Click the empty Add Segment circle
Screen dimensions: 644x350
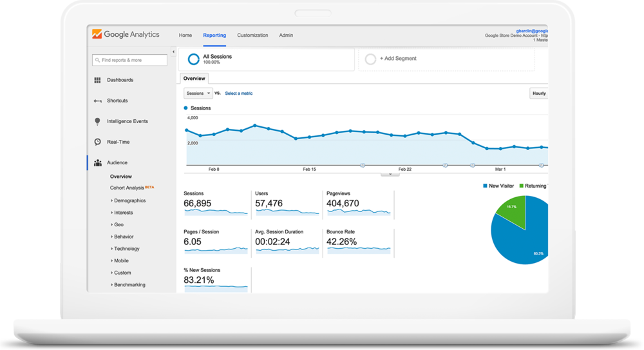pyautogui.click(x=370, y=59)
